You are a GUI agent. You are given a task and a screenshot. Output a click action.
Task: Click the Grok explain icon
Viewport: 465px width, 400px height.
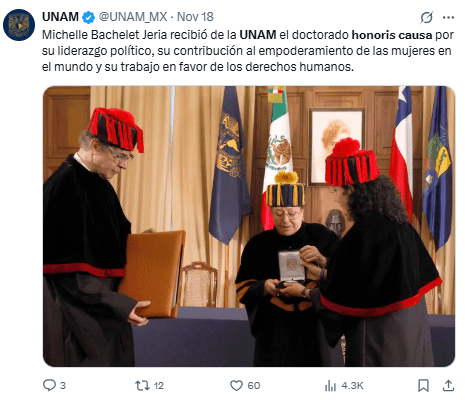(x=426, y=17)
